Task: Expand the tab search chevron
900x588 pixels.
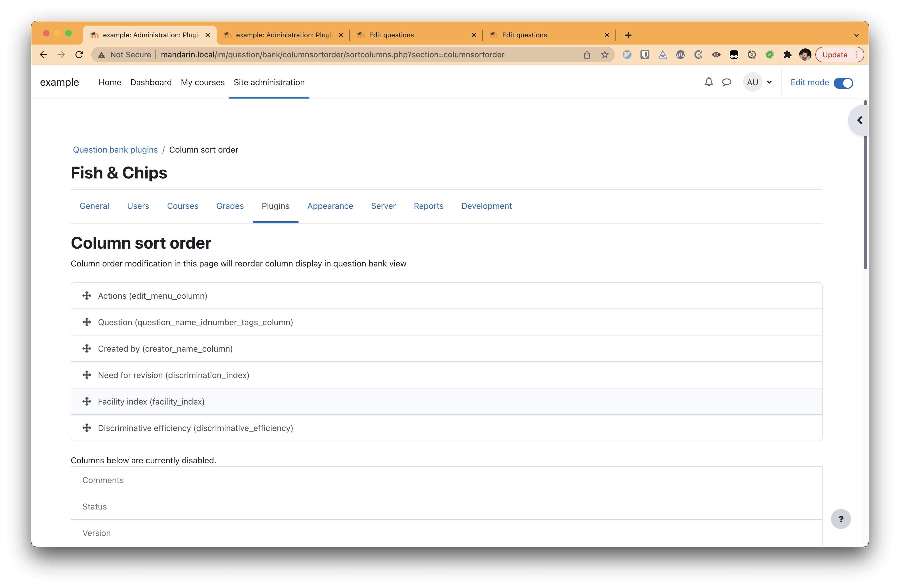Action: coord(857,35)
